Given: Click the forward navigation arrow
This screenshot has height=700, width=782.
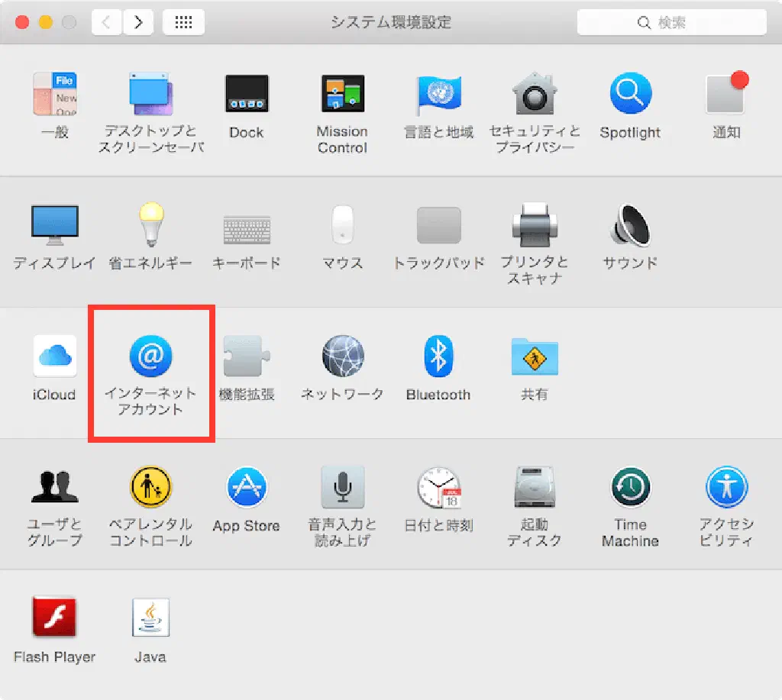Looking at the screenshot, I should (x=137, y=22).
